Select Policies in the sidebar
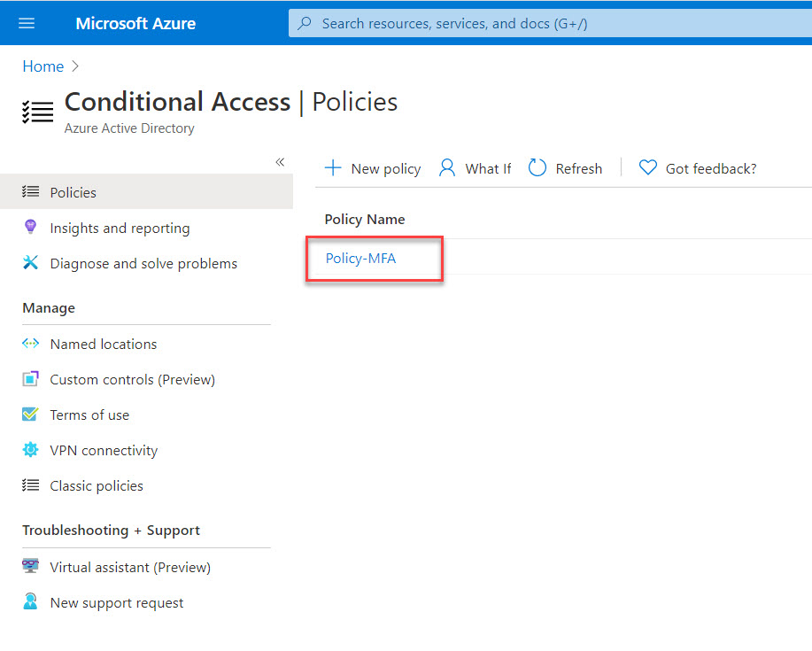The image size is (812, 651). 73,192
